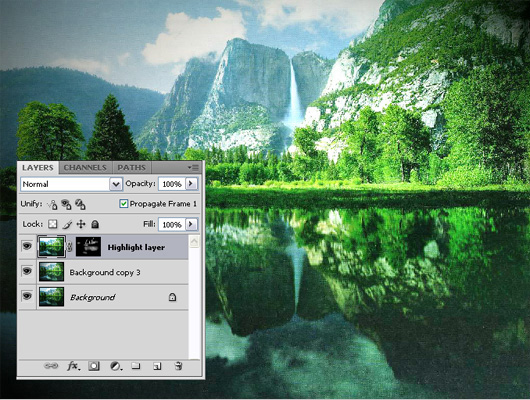Open the Fill slider arrow
The width and height of the screenshot is (530, 400).
click(191, 224)
